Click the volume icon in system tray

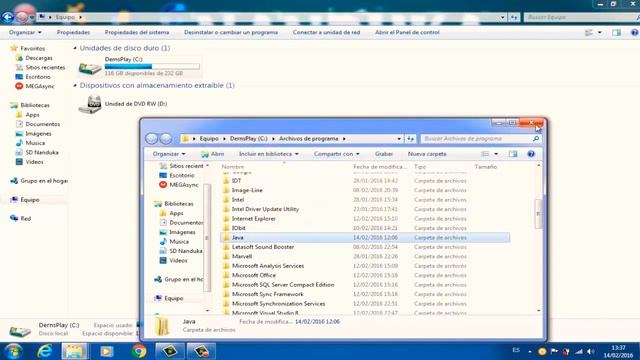[591, 351]
